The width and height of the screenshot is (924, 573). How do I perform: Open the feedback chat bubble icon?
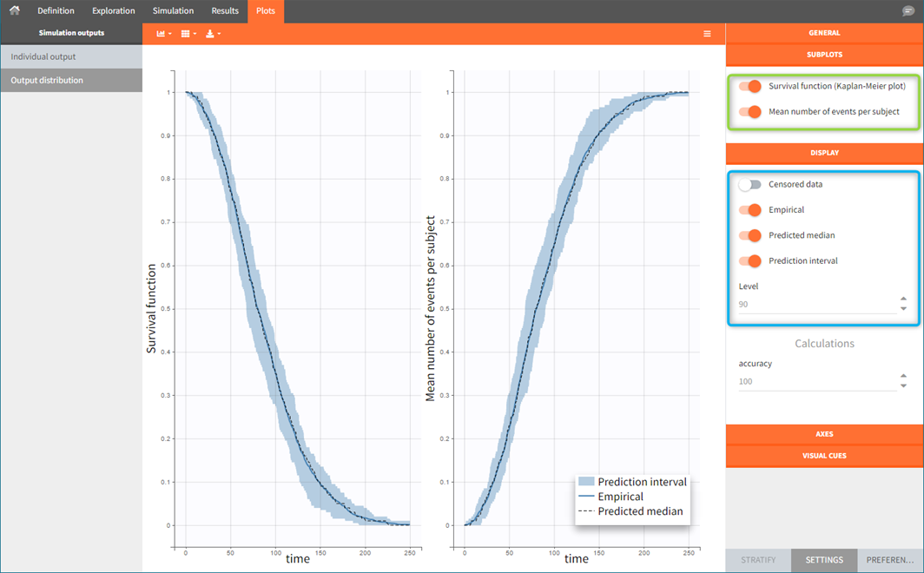(x=908, y=11)
